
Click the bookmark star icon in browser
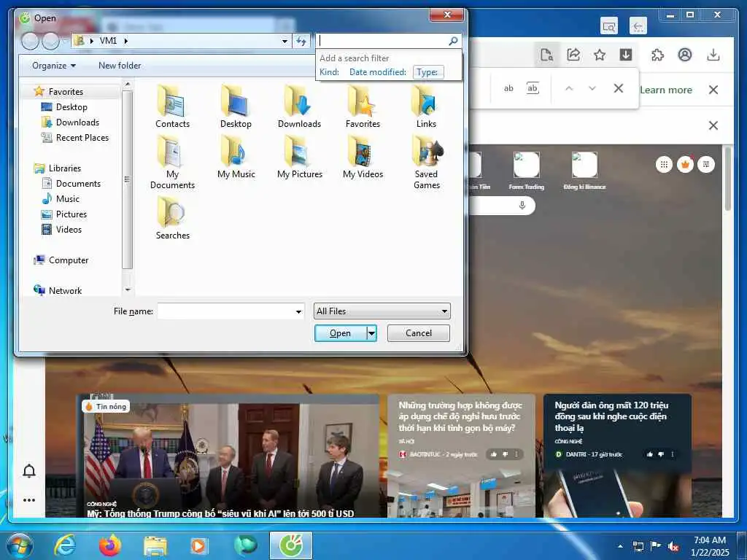(600, 55)
